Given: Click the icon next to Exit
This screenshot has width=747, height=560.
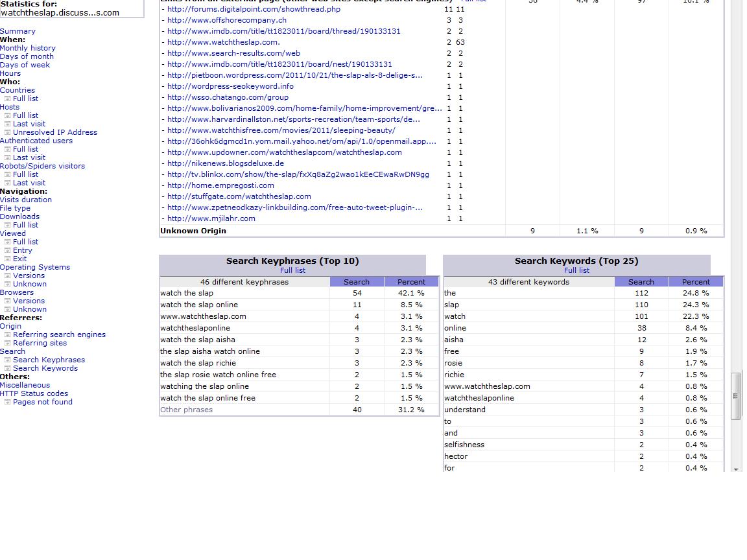Looking at the screenshot, I should click(x=8, y=259).
